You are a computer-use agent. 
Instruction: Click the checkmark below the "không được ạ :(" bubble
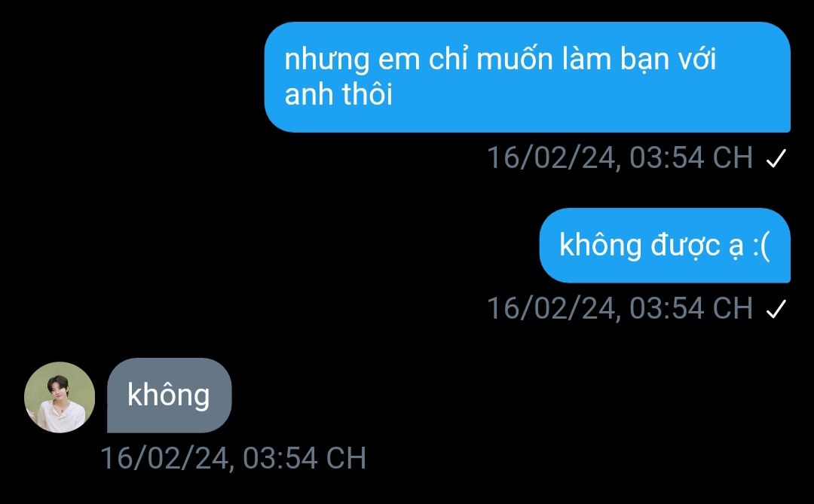click(x=776, y=309)
